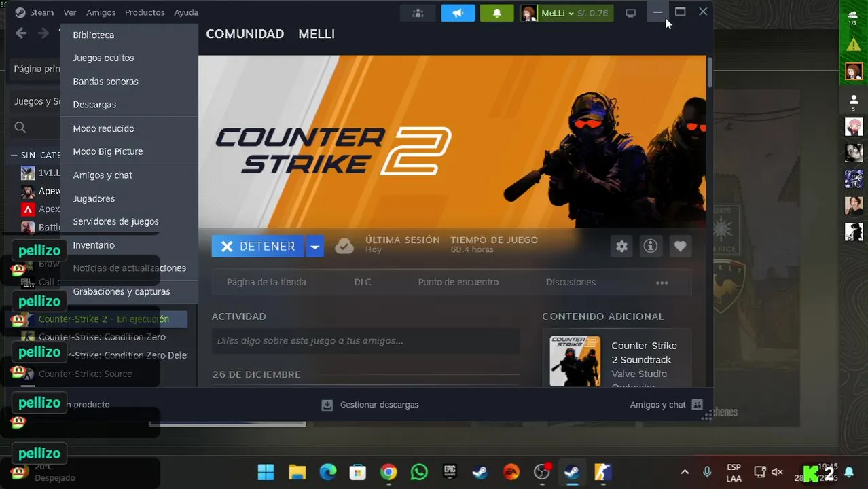Switch to OBS Studio in the taskbar
868x489 pixels.
click(x=542, y=472)
